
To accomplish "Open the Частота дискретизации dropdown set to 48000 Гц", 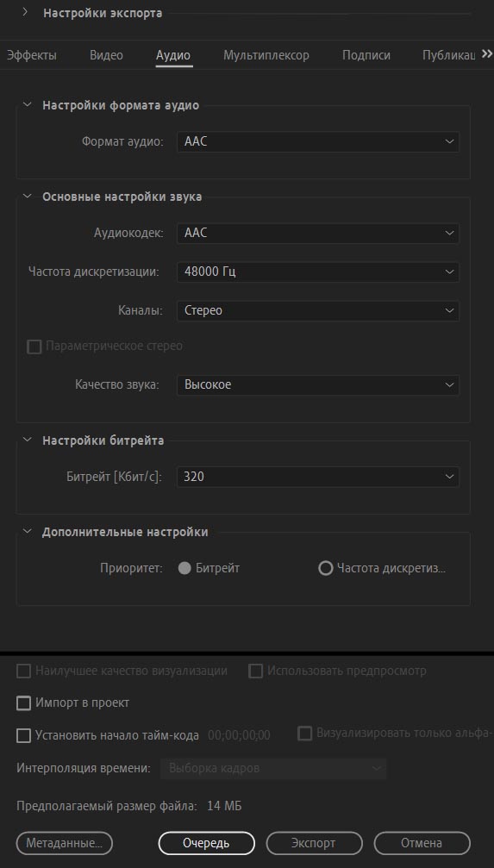I will 318,272.
